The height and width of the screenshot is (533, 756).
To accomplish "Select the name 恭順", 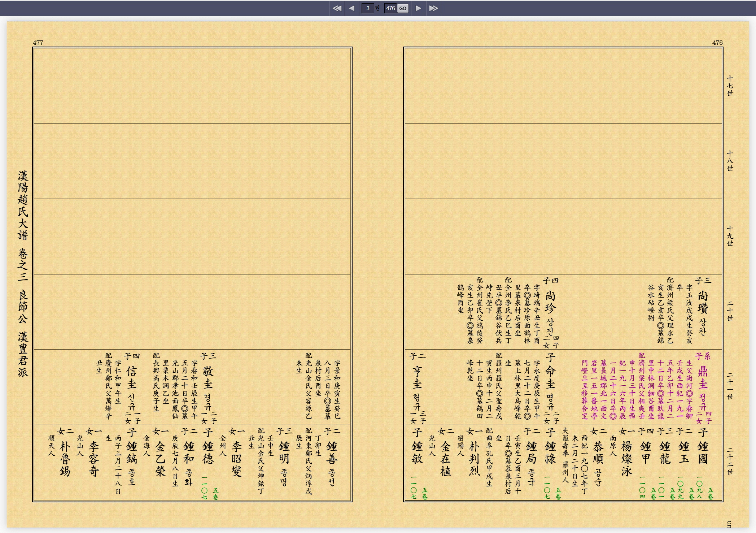I will pyautogui.click(x=598, y=452).
